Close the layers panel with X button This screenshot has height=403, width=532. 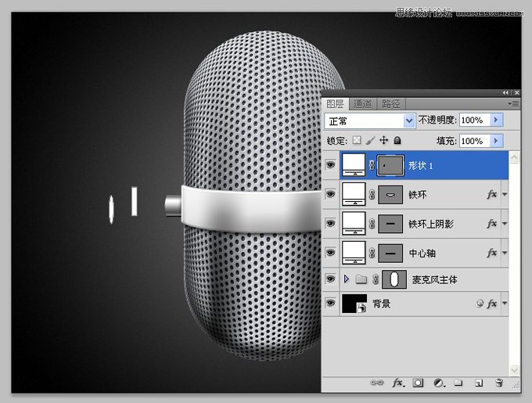pyautogui.click(x=516, y=92)
